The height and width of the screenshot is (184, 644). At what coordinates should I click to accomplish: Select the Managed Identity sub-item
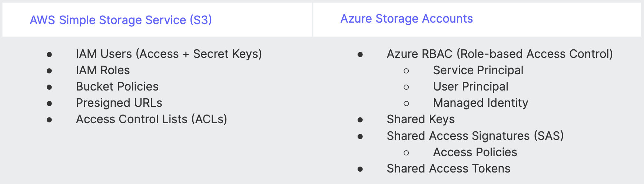[481, 103]
